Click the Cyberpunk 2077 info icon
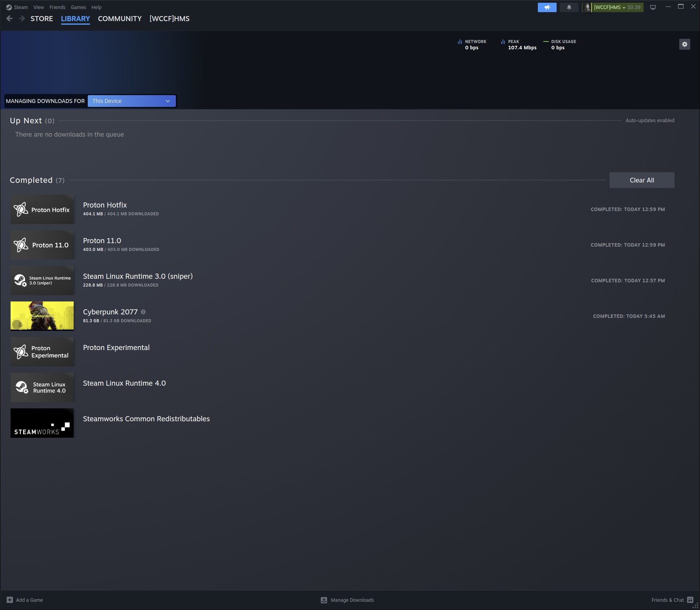The image size is (700, 610). pos(143,312)
